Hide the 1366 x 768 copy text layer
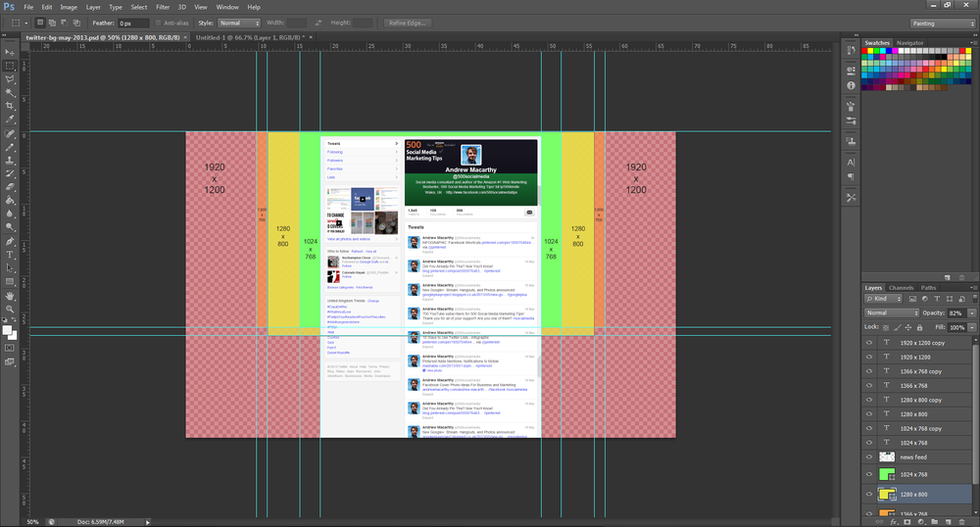Image resolution: width=980 pixels, height=527 pixels. click(x=868, y=371)
